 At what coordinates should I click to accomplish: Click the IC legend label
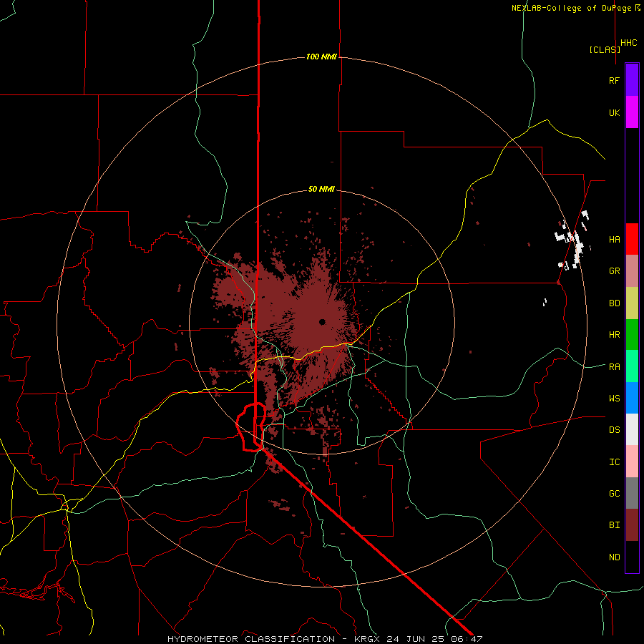tap(614, 462)
